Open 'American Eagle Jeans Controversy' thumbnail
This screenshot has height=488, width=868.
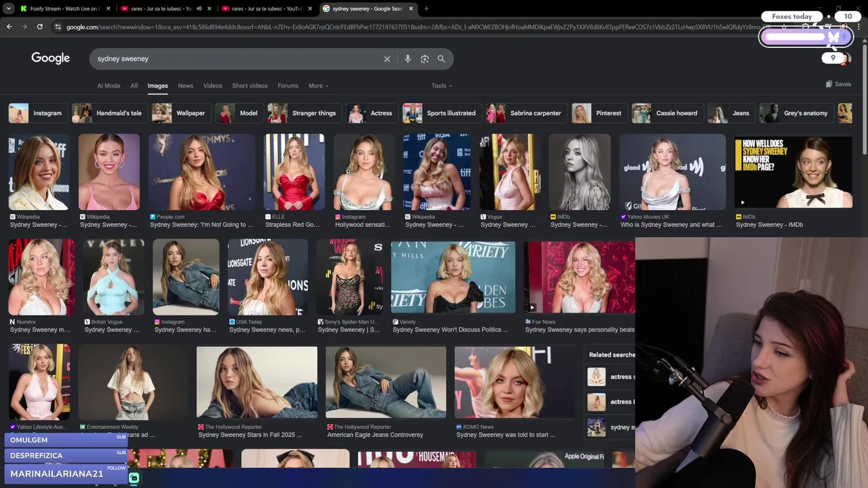(386, 382)
